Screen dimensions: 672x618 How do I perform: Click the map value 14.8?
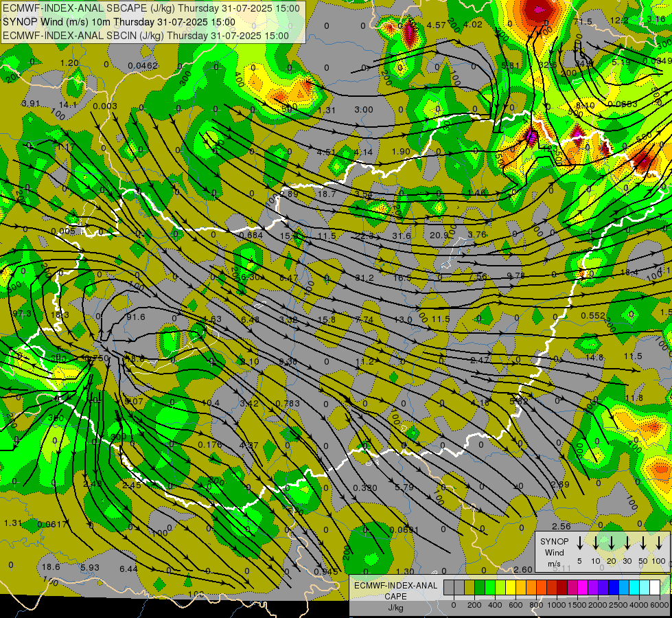[594, 357]
